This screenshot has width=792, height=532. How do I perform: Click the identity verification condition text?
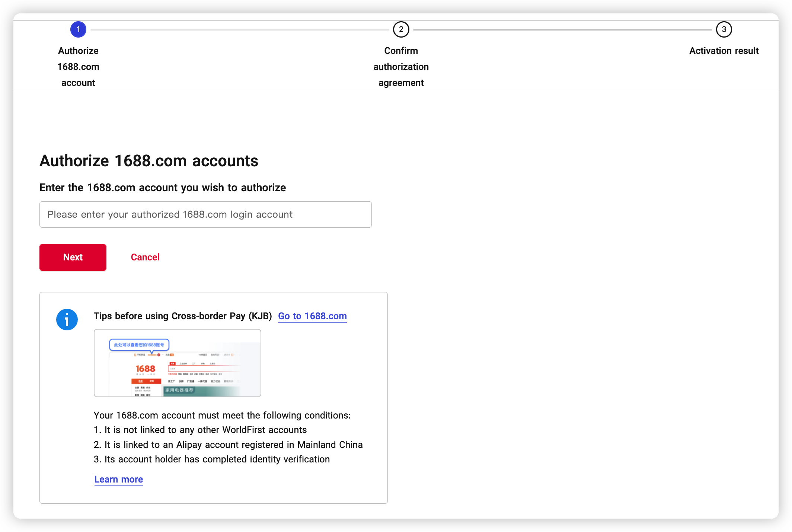click(x=212, y=459)
